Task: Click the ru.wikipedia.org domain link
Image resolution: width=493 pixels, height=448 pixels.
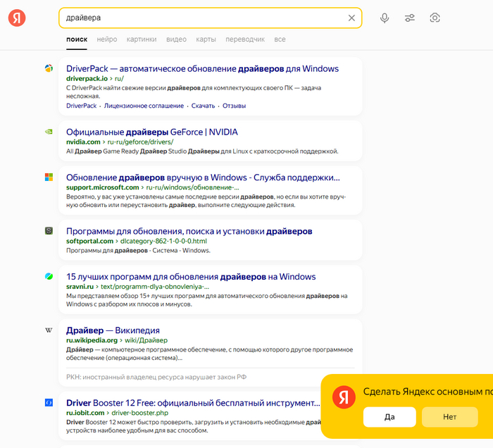Action: pyautogui.click(x=92, y=340)
